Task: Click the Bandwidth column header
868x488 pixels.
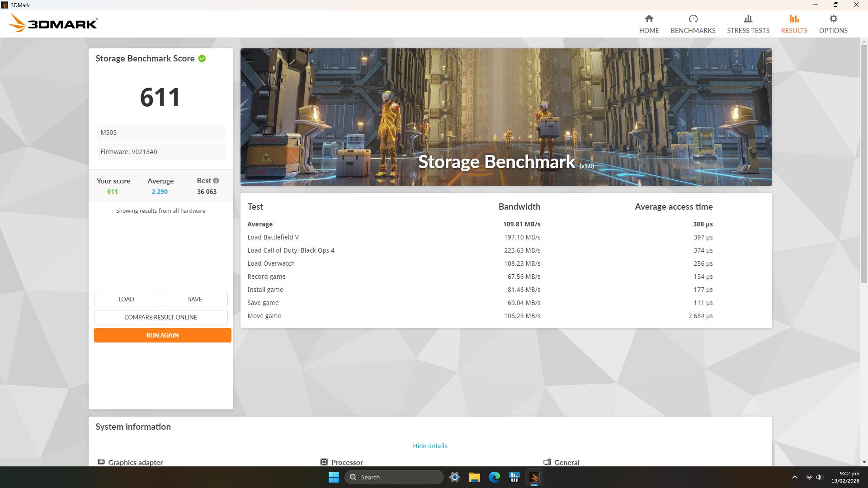Action: coord(519,206)
